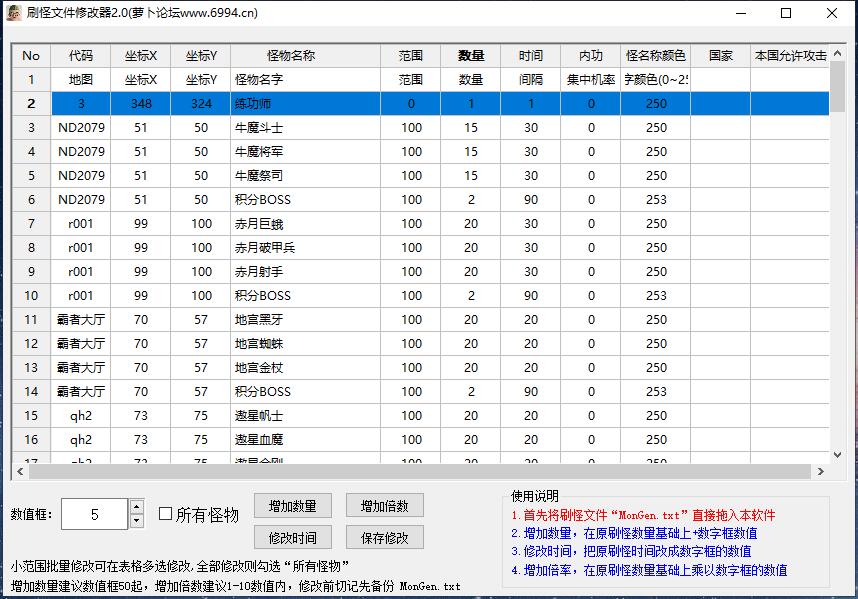The image size is (858, 599).
Task: Minimize the 刷怪文件修改器 window
Action: point(741,13)
